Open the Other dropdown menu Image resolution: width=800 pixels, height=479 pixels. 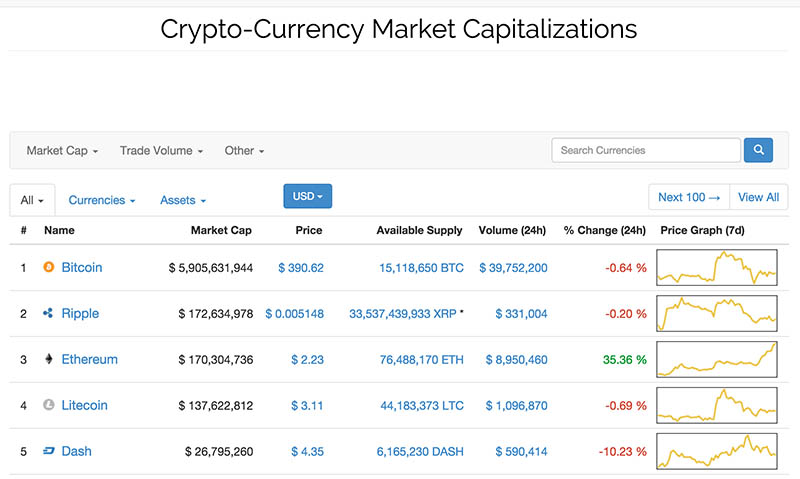click(x=244, y=150)
